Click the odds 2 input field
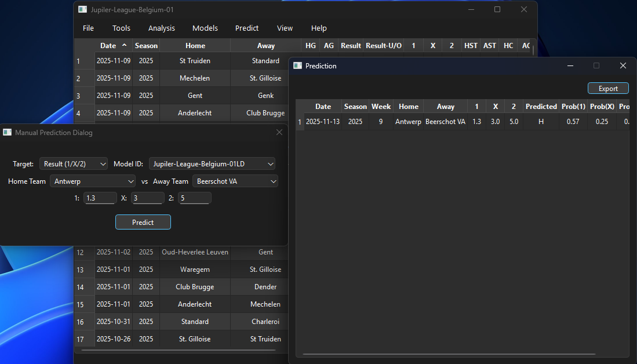Viewport: 637px width, 364px height. (195, 198)
